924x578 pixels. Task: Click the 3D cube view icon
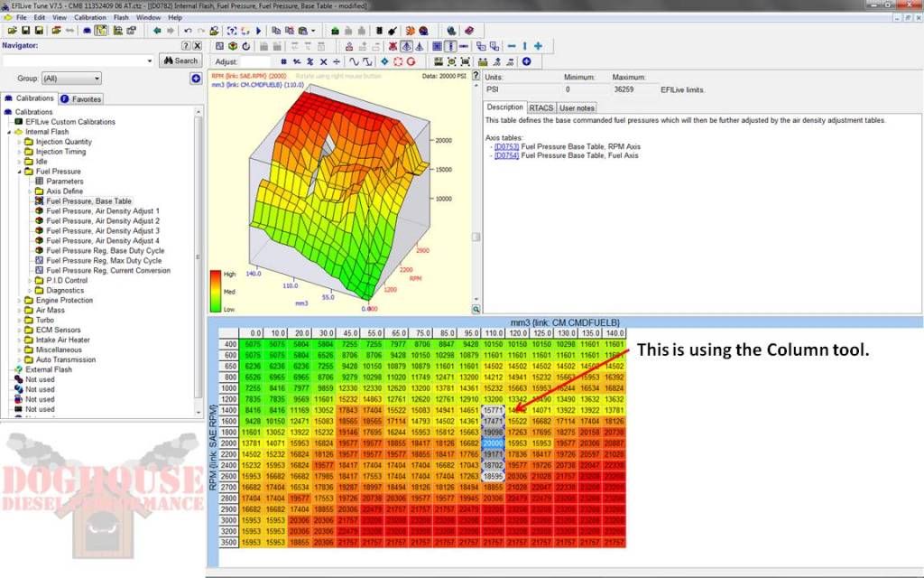(x=233, y=46)
